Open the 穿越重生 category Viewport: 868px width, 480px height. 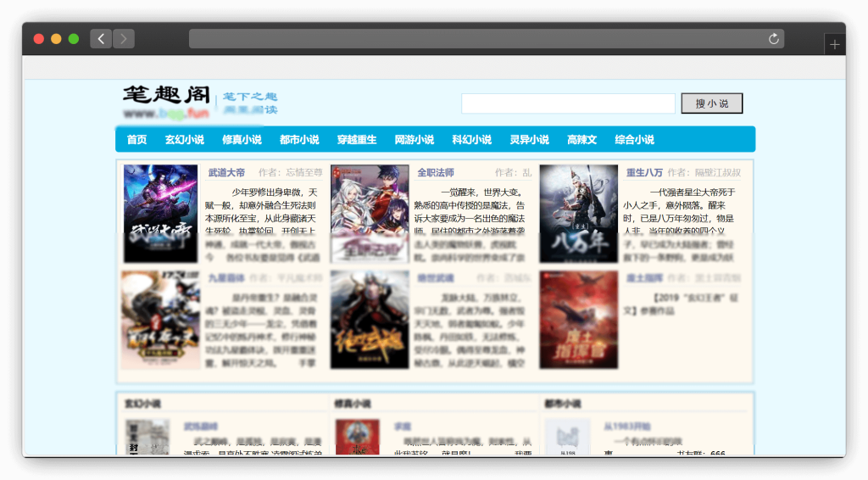point(357,140)
